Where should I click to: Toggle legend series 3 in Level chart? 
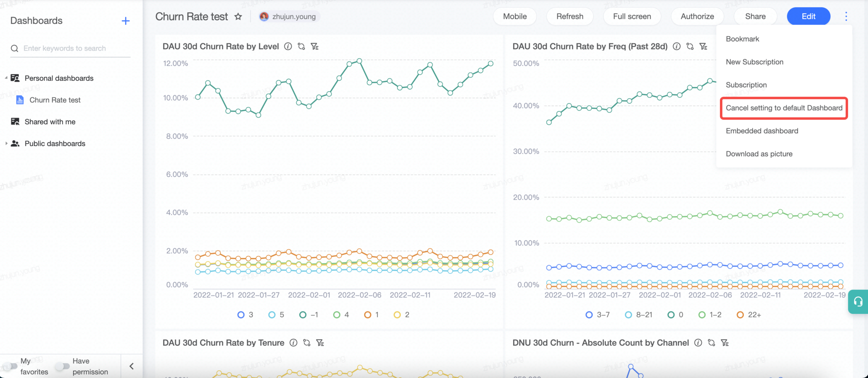[x=245, y=315]
